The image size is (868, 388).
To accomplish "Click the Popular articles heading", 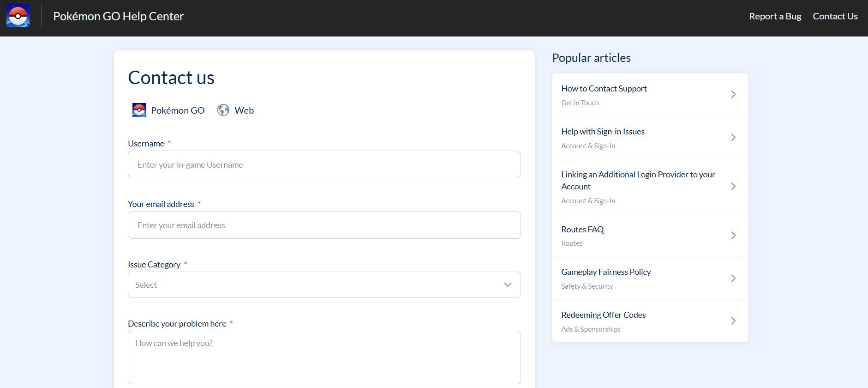I will click(x=591, y=58).
